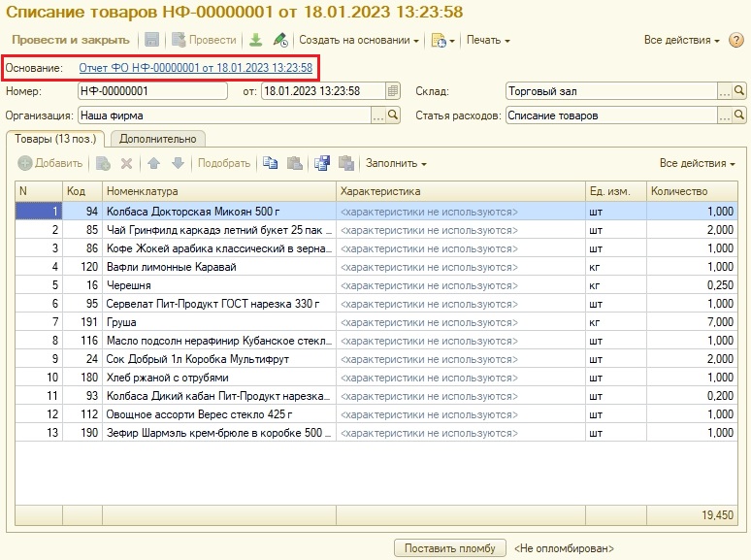Screen dimensions: 751x560
Task: Select row Масло подсолн нерафинир Кубанское
Action: click(x=375, y=341)
